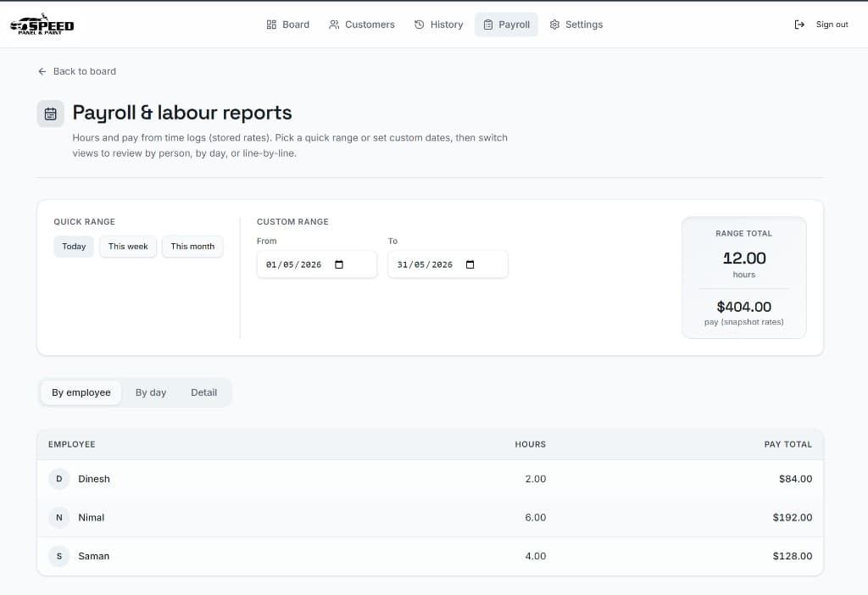Click the QUICK RANGE label

coord(84,221)
